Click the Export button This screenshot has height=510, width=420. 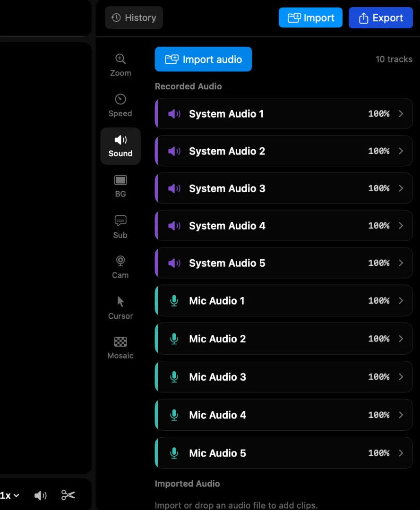click(381, 17)
